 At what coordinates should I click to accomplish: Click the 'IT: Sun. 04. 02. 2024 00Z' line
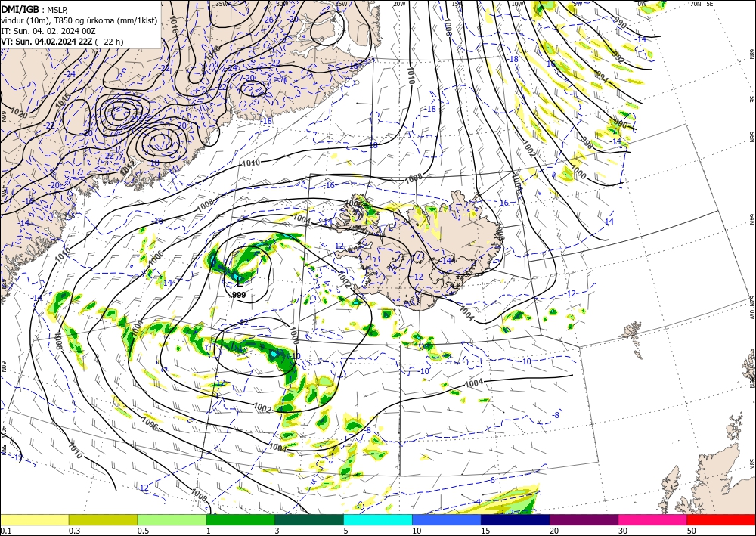[48, 31]
